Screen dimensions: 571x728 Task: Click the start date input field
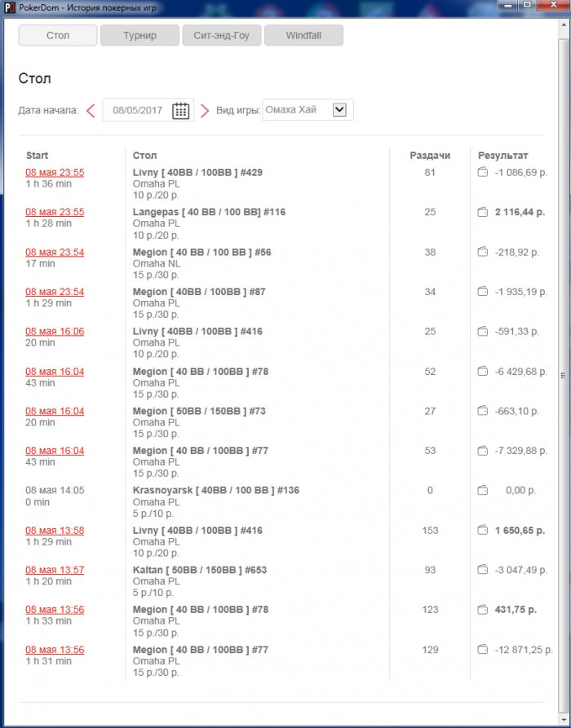137,111
